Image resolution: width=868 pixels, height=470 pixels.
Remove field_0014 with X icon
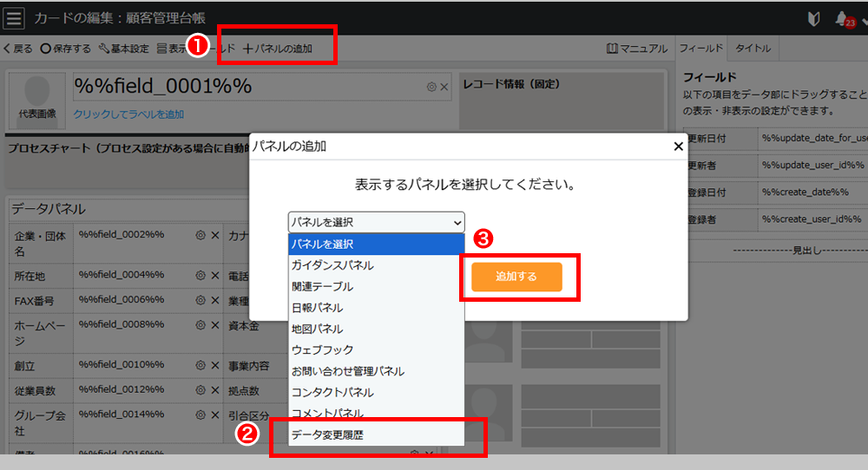[x=215, y=415]
